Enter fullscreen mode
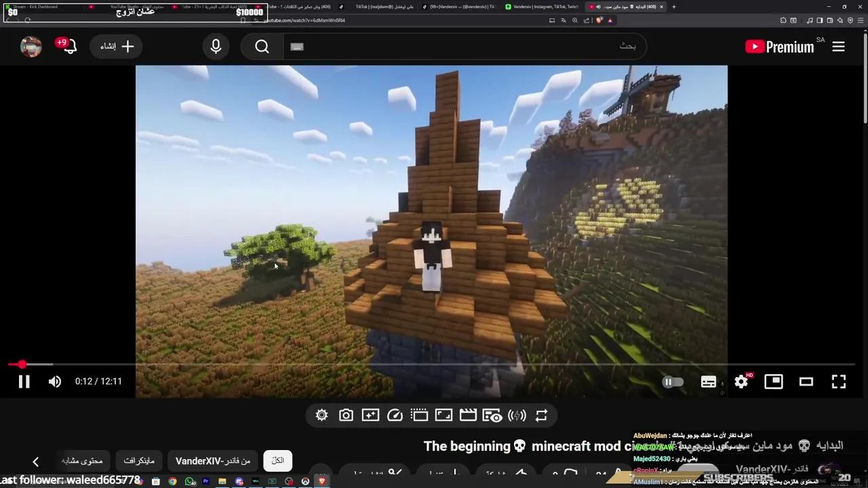Image resolution: width=868 pixels, height=488 pixels. click(x=839, y=382)
